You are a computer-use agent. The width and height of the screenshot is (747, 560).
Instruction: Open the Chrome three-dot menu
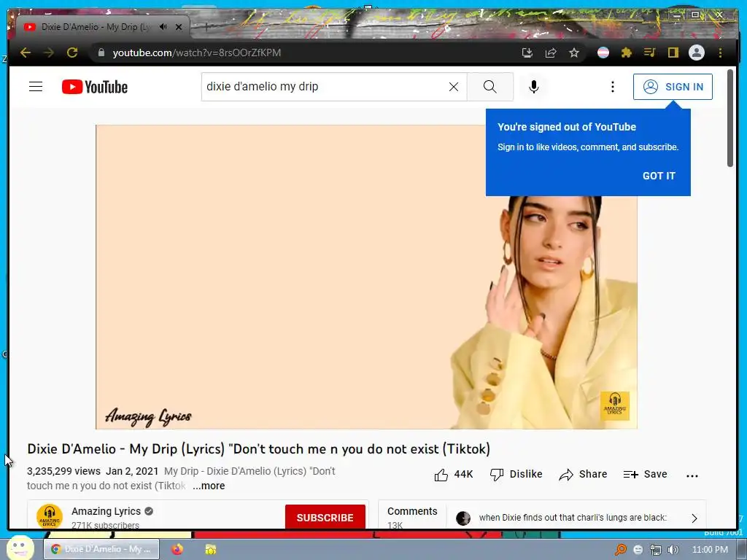[x=720, y=52]
